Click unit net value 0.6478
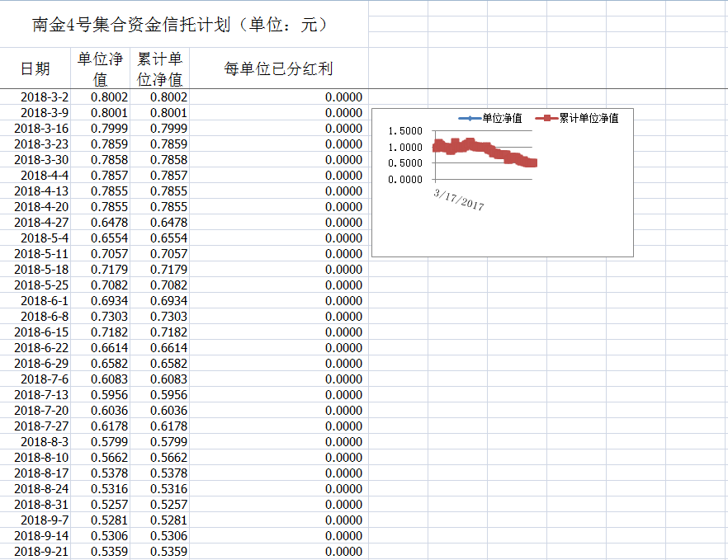 (101, 223)
